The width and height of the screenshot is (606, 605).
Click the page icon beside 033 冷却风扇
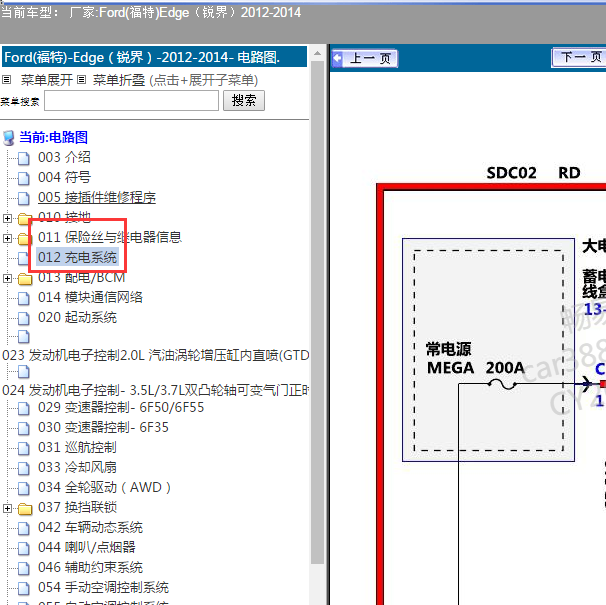[24, 468]
